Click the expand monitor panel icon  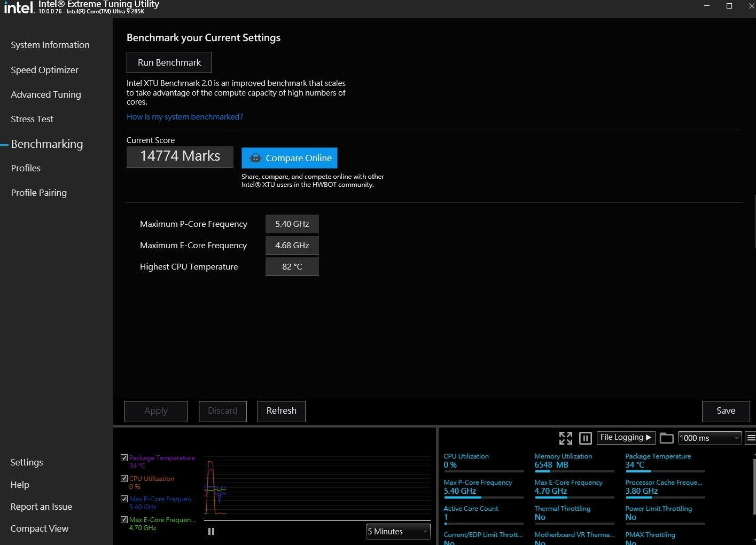pyautogui.click(x=565, y=438)
